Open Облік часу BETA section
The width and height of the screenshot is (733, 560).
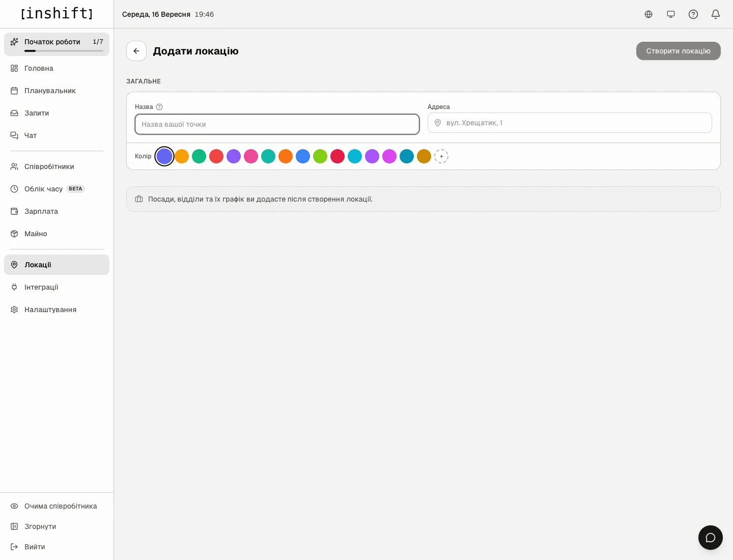click(57, 189)
